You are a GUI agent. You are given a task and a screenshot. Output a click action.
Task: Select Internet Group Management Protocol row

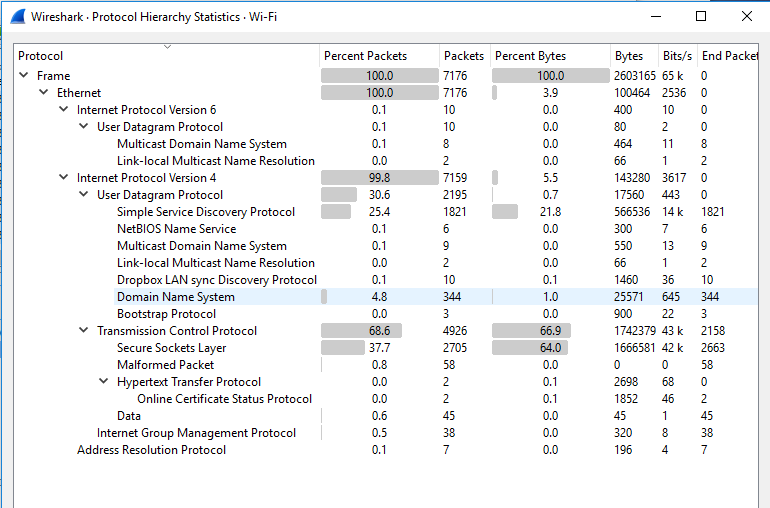(386, 433)
